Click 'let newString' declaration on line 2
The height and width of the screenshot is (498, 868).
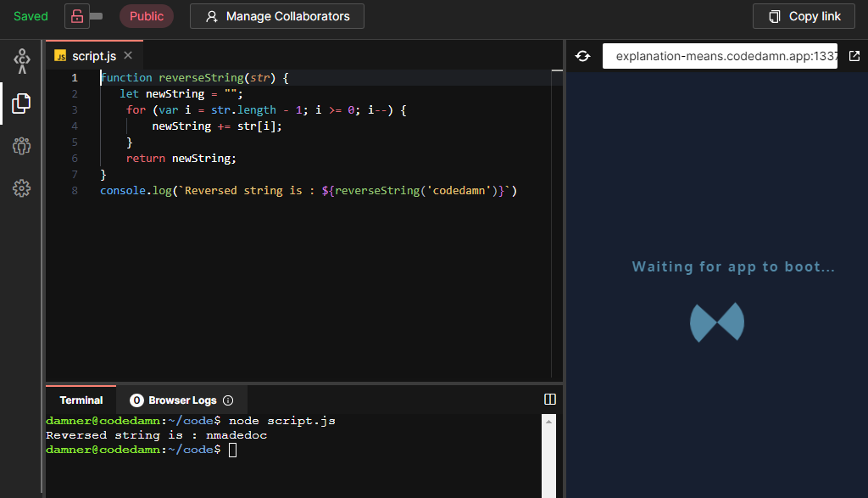tap(181, 94)
